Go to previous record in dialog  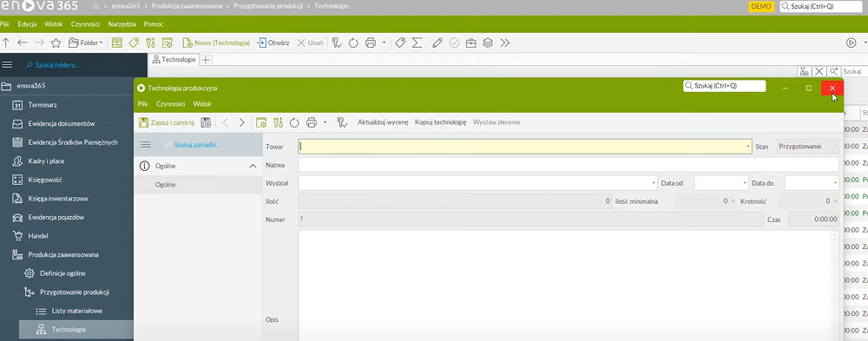tap(226, 122)
